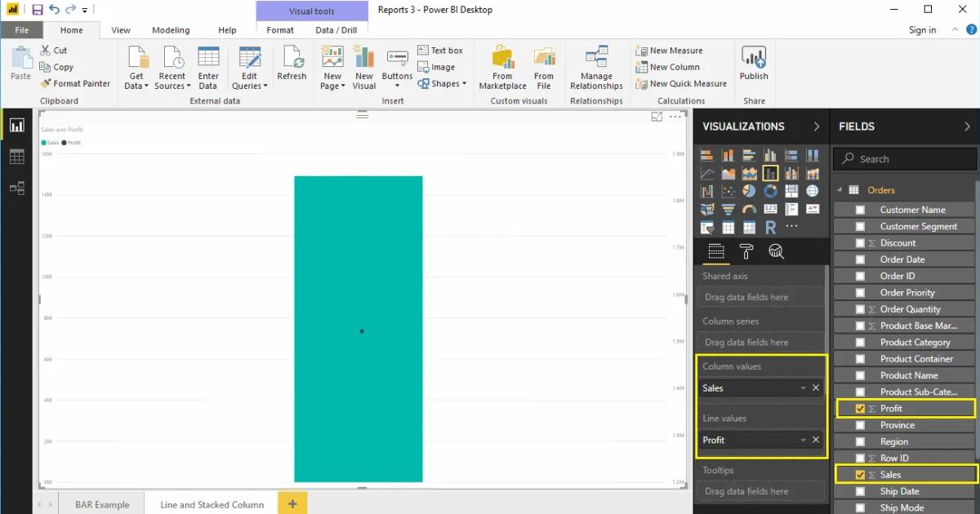Choose the Map visualization

click(x=813, y=191)
